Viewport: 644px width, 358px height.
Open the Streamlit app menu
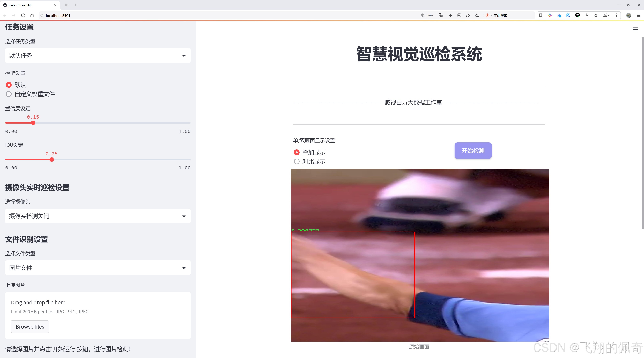pyautogui.click(x=635, y=29)
